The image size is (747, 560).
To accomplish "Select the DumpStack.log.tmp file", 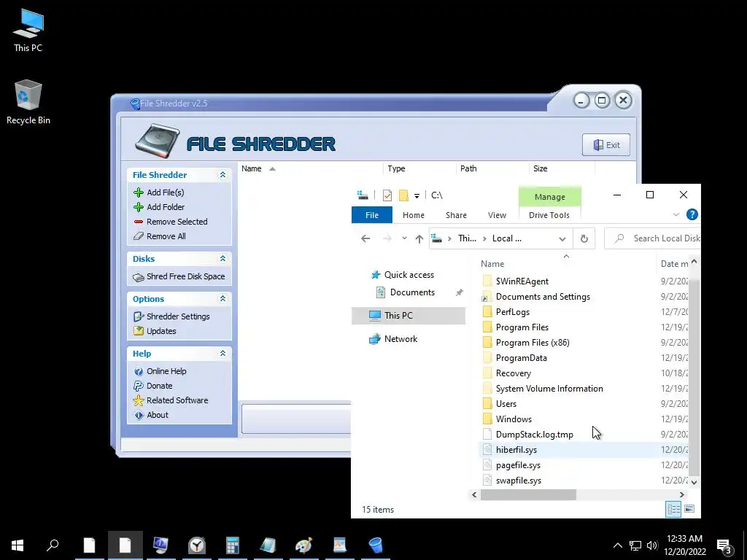I will point(534,435).
